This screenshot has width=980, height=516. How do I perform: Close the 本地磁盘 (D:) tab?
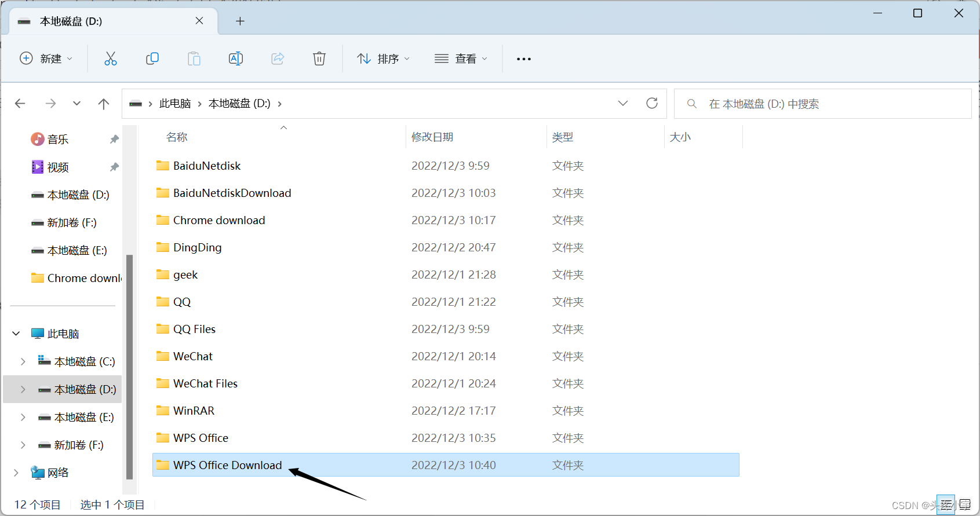point(199,21)
